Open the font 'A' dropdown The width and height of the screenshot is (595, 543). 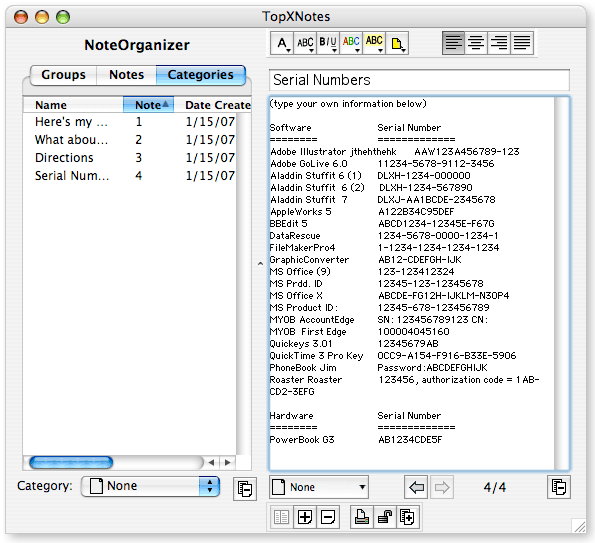[282, 43]
